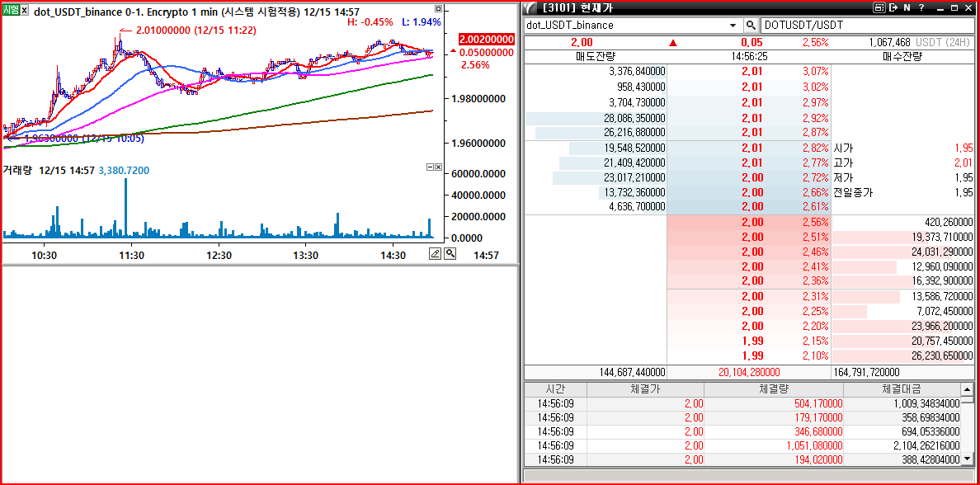Select the pencil annotation tool below the chart

(x=435, y=253)
